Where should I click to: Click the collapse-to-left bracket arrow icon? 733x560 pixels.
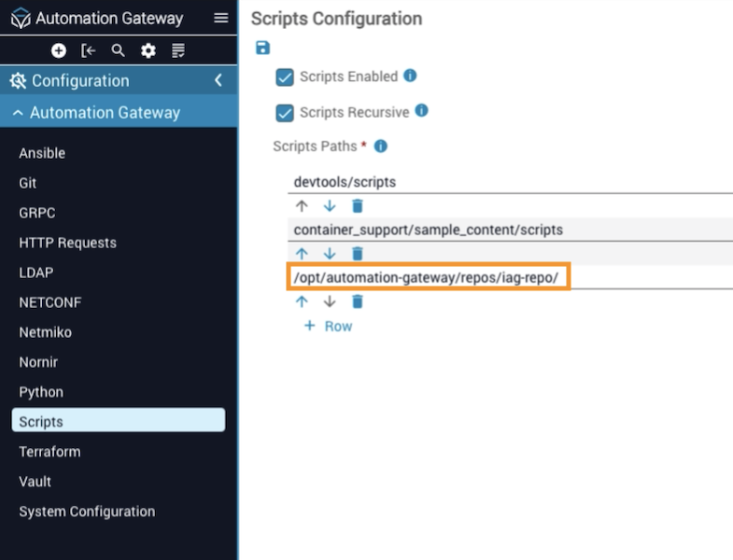(x=89, y=50)
